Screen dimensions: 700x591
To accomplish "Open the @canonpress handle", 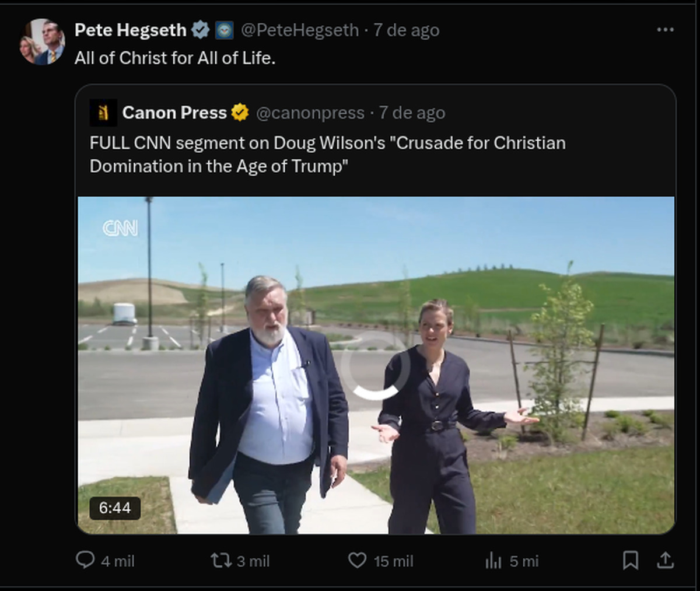I will pyautogui.click(x=310, y=113).
